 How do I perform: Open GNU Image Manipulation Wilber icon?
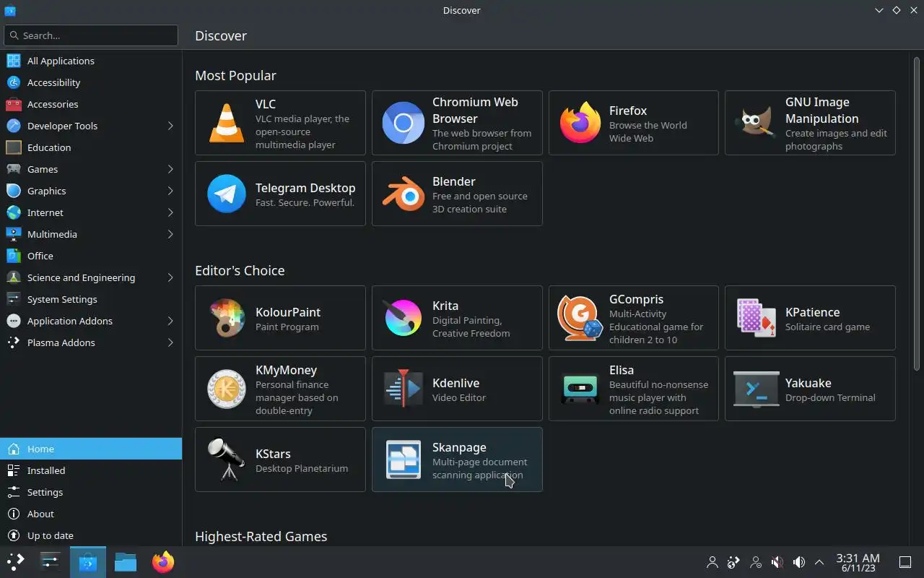pos(756,123)
